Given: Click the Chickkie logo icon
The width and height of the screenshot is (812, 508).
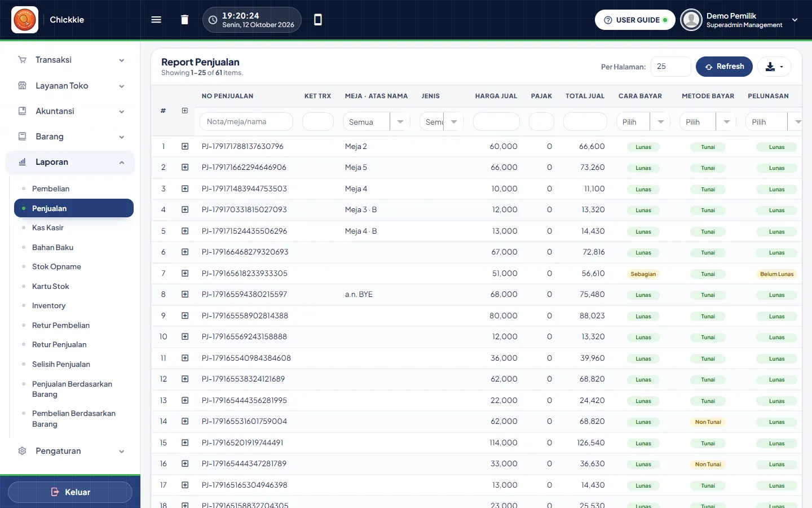Looking at the screenshot, I should coord(25,20).
